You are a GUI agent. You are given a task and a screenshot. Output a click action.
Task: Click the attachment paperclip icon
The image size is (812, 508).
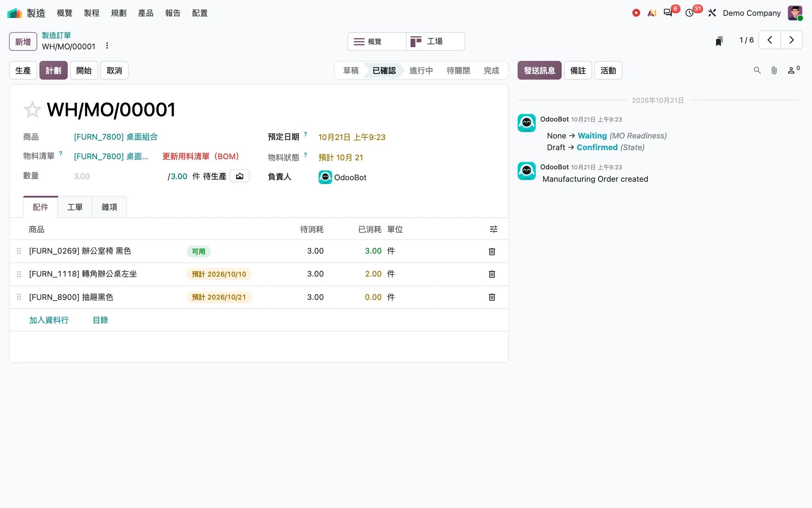pos(774,70)
